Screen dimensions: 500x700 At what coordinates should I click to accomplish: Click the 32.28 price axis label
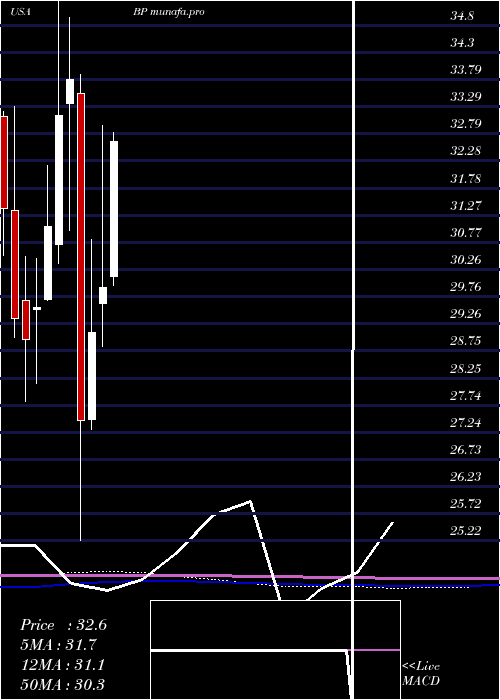point(466,151)
